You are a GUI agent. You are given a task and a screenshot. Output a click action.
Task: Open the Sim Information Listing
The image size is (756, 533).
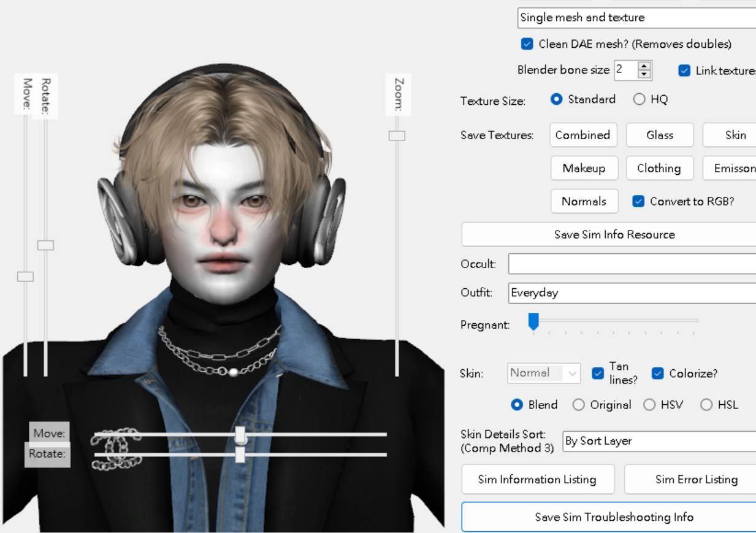[538, 479]
